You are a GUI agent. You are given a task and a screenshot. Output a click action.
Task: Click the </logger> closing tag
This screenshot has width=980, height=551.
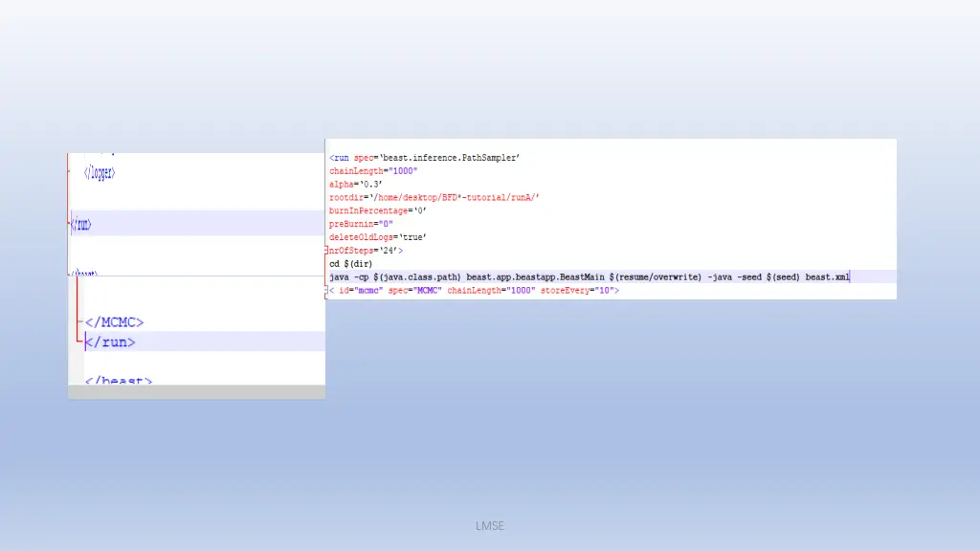coord(100,172)
